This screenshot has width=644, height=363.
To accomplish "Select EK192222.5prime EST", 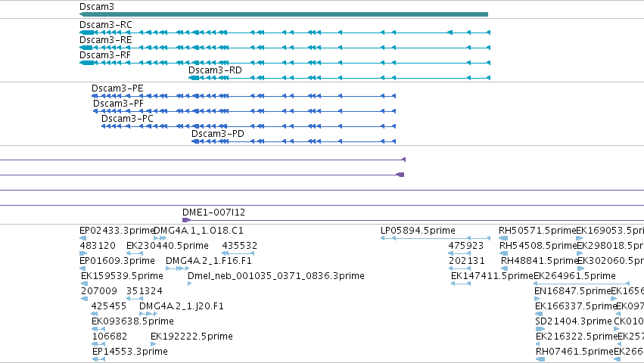I will coord(191,337).
